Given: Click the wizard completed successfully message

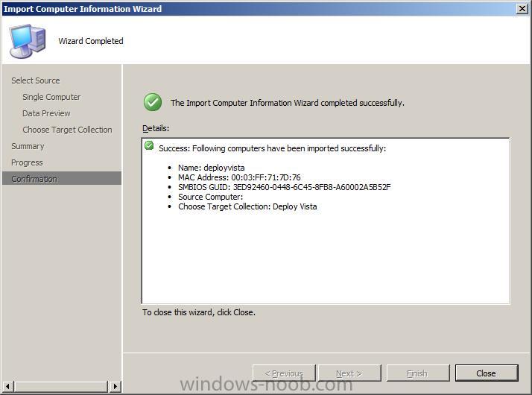Looking at the screenshot, I should click(288, 103).
